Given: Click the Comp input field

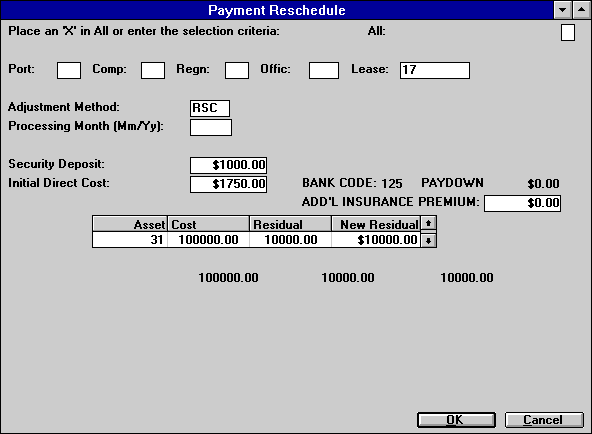Looking at the screenshot, I should tap(153, 71).
